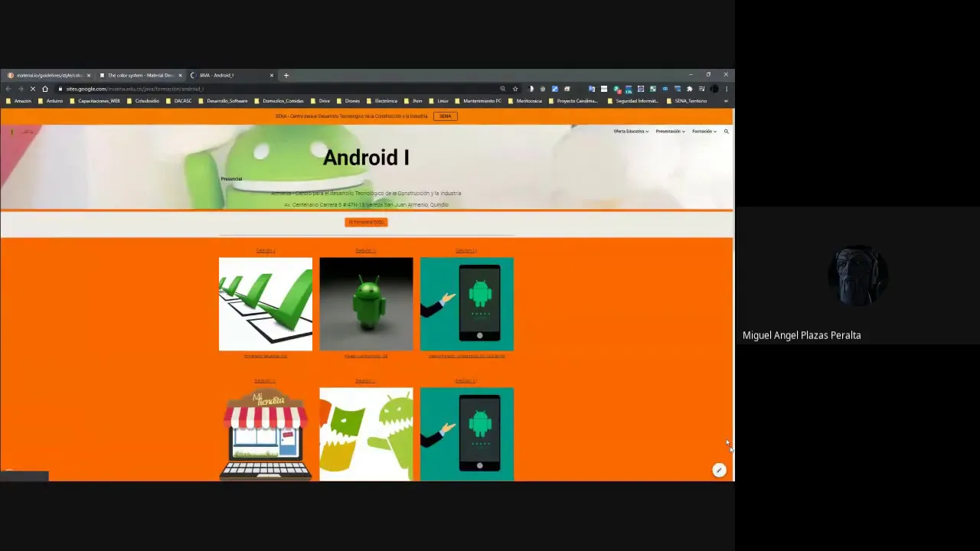Open the Seguridad Informática bookmark folder
Viewport: 980px width, 551px height.
pyautogui.click(x=632, y=101)
